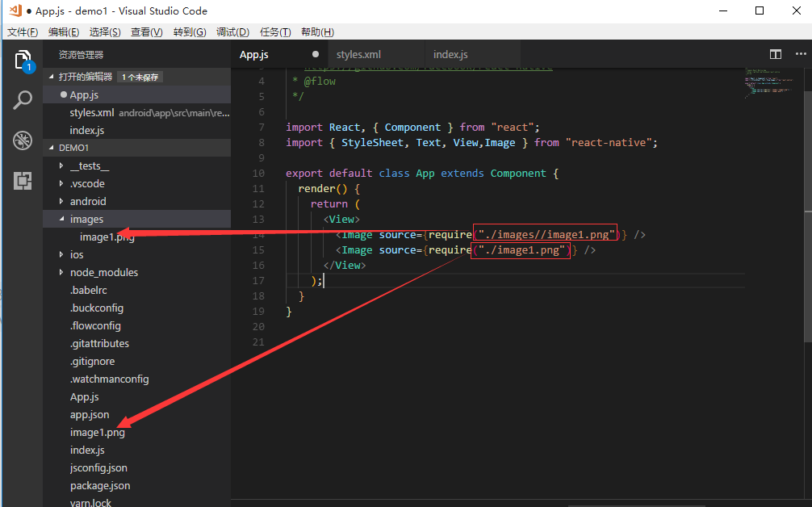812x507 pixels.
Task: Expand the node_modules folder
Action: tap(61, 272)
